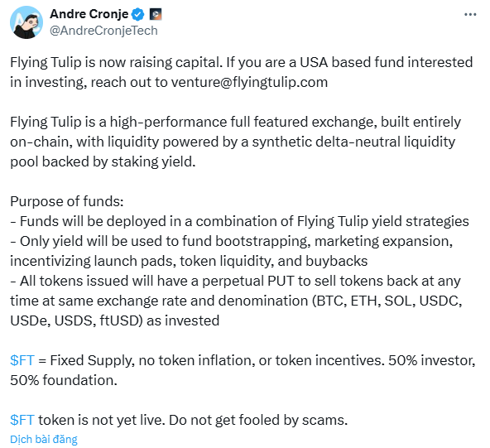490x448 pixels.
Task: Click the "All tokens issued will have" bullet line
Action: point(235,281)
